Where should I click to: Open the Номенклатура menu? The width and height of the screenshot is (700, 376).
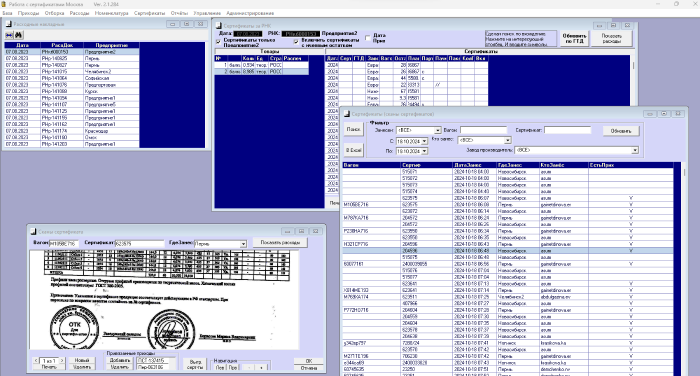[x=112, y=13]
